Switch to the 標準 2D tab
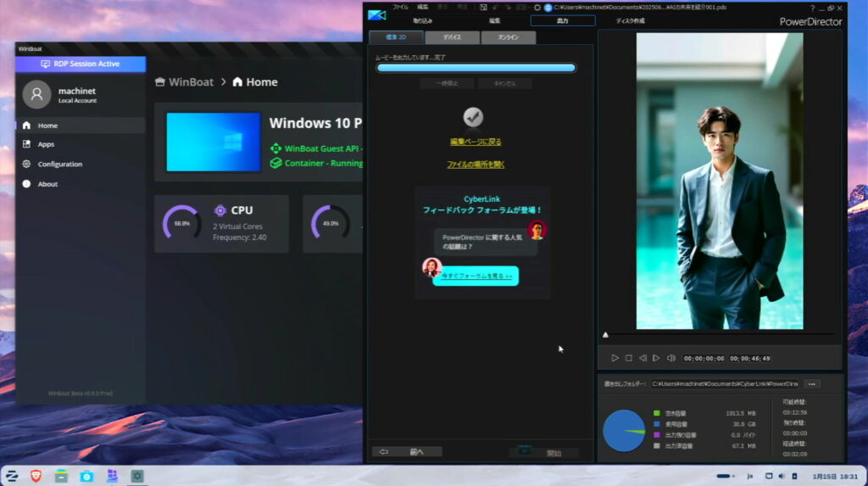 point(395,38)
